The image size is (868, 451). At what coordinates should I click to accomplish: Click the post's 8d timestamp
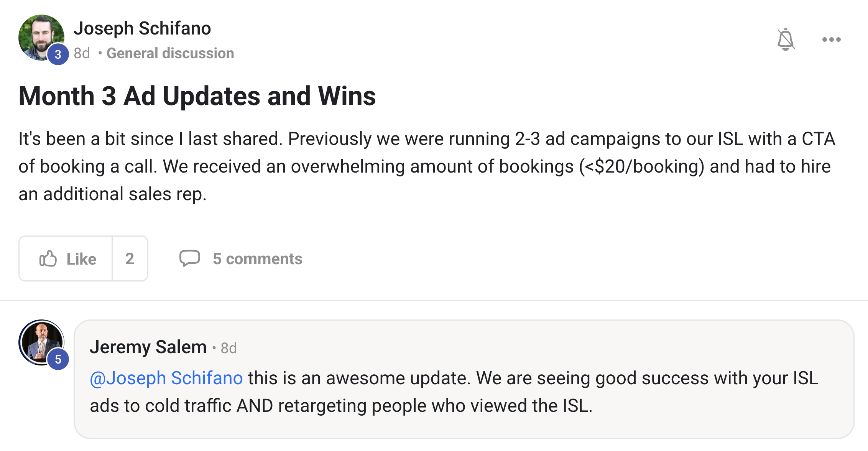[82, 53]
